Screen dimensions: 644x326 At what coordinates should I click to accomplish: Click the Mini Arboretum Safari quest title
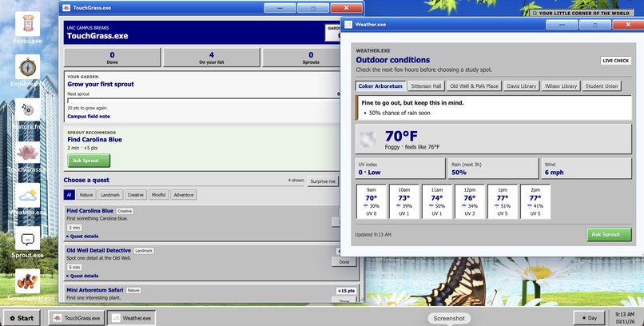pyautogui.click(x=95, y=290)
